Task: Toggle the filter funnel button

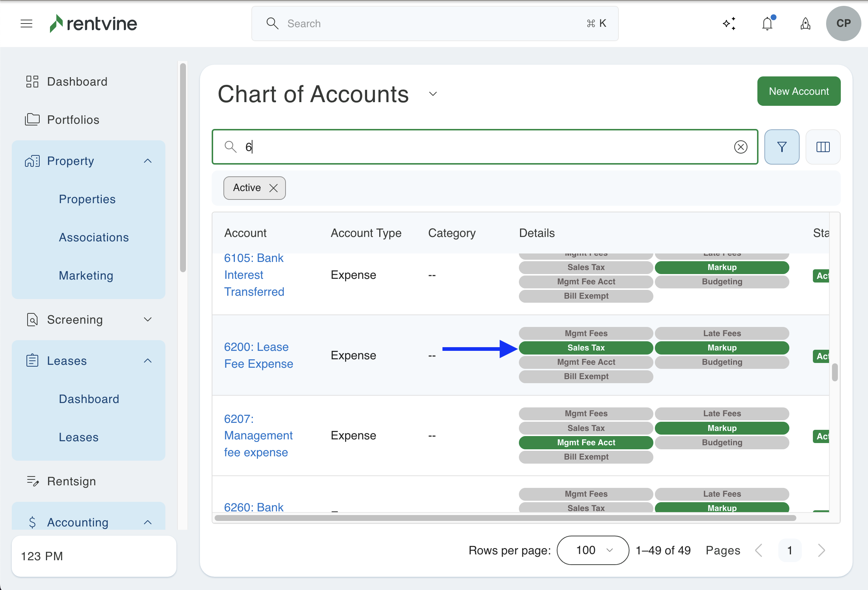Action: pos(781,147)
